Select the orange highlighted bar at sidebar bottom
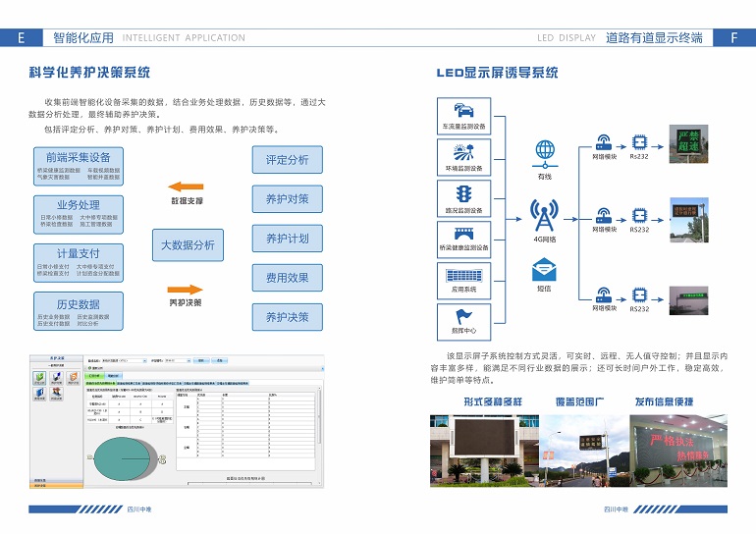This screenshot has width=756, height=534. [56, 486]
